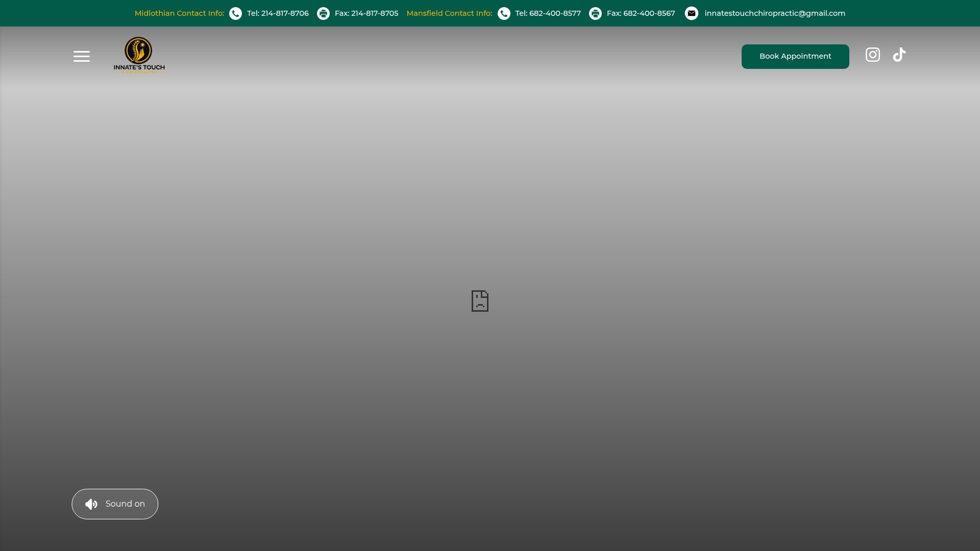Click the Innate's Touch logo

pos(139,55)
